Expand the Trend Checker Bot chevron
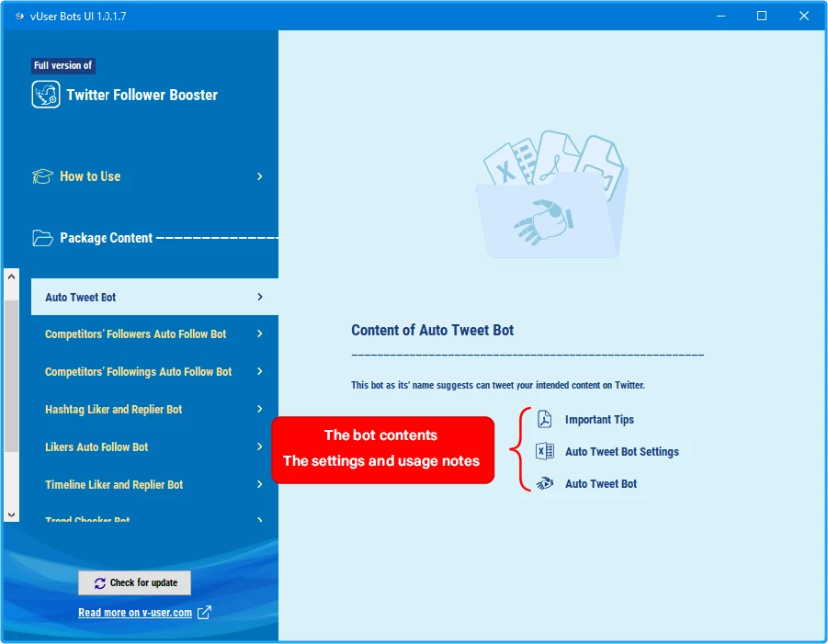 [259, 520]
